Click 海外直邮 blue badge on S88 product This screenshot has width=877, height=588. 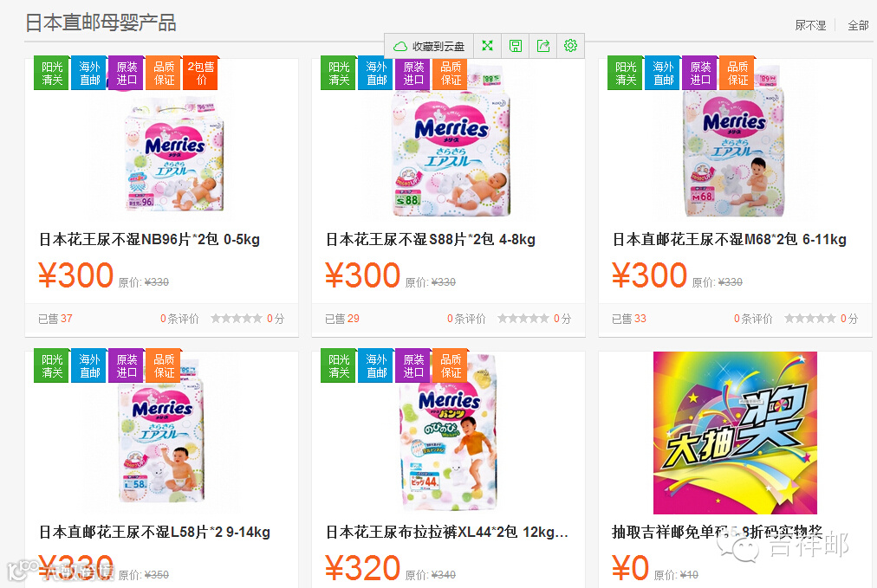[376, 74]
